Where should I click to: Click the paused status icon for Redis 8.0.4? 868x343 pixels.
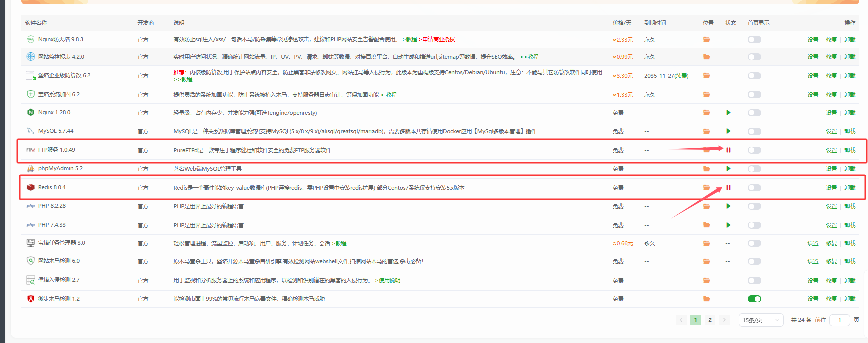coord(728,188)
